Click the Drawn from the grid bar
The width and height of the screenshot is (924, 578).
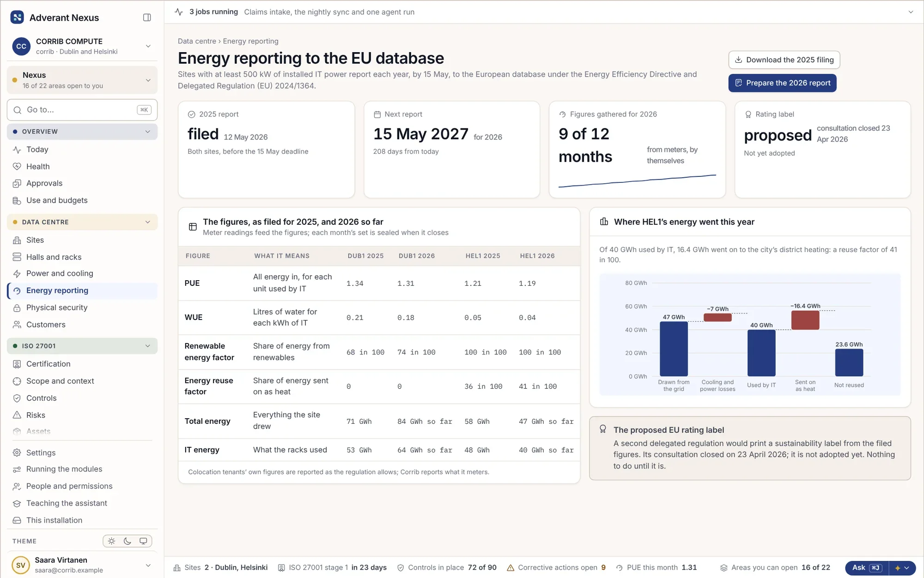coord(674,349)
